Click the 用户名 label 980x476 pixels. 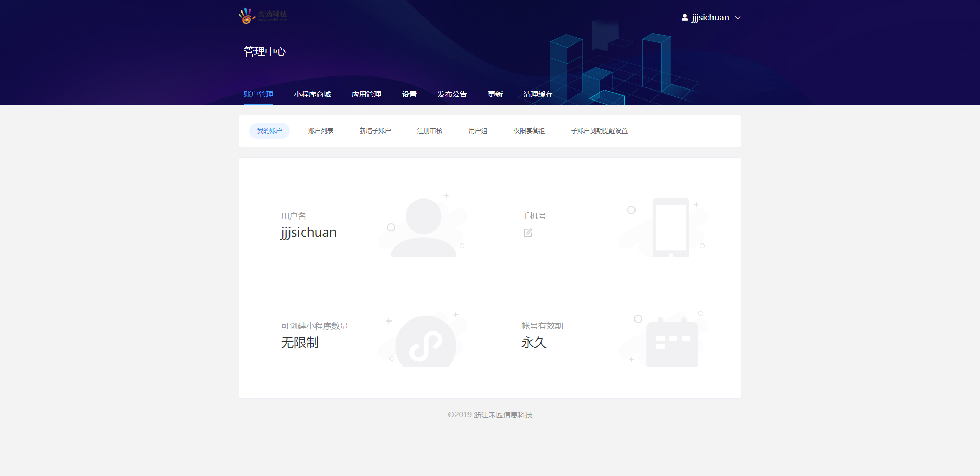click(x=294, y=216)
